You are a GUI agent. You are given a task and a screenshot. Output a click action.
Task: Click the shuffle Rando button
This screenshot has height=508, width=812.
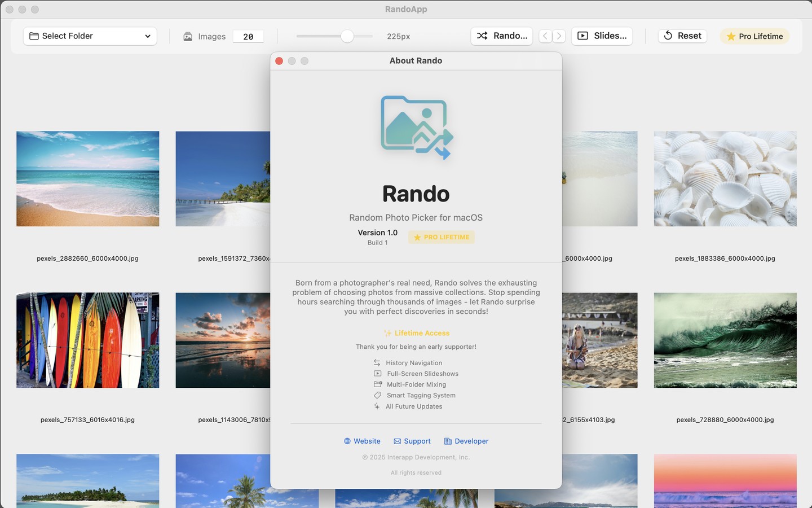tap(501, 36)
